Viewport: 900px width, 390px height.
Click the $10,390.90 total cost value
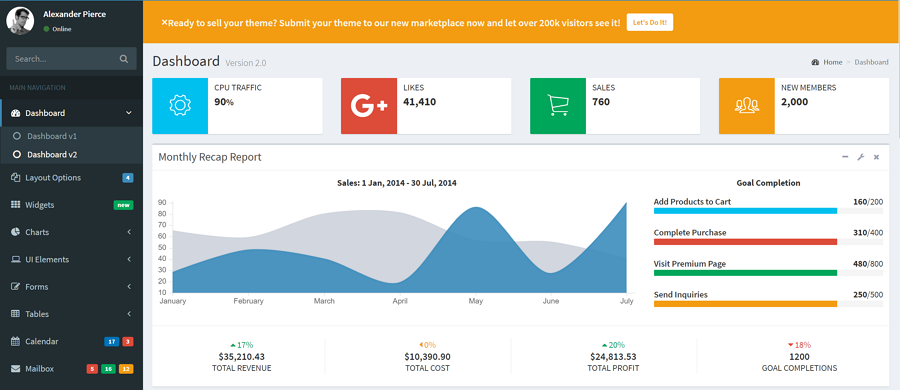click(x=428, y=357)
